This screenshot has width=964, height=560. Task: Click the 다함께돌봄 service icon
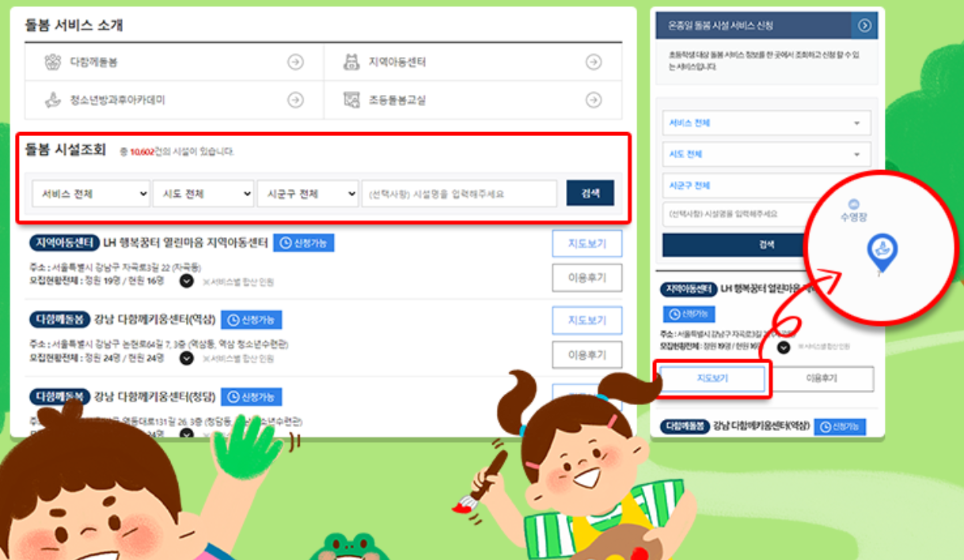click(52, 62)
